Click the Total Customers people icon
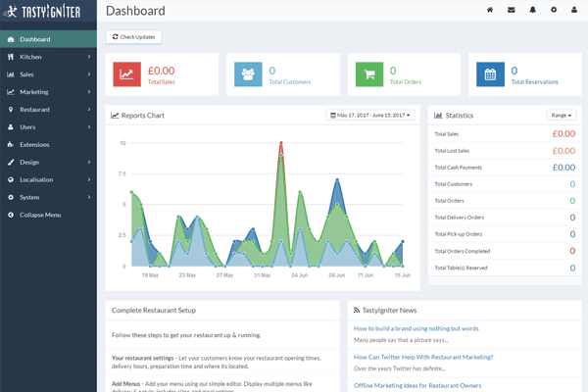Screen dimensions: 588x392 [247, 73]
